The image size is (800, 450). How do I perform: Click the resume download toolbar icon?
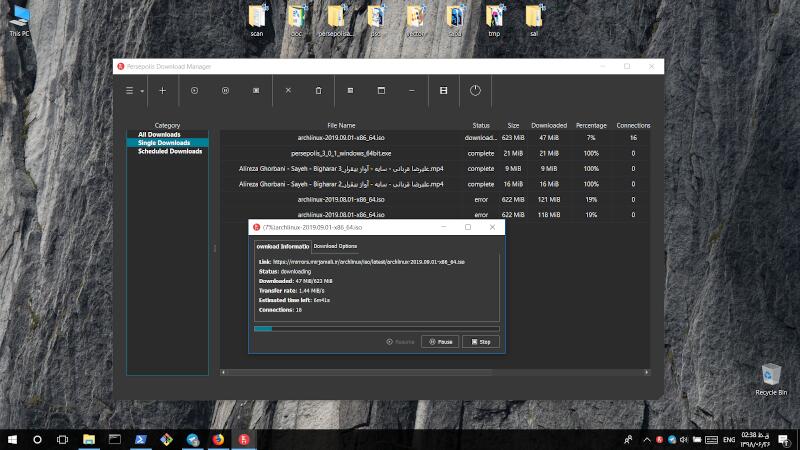[194, 90]
